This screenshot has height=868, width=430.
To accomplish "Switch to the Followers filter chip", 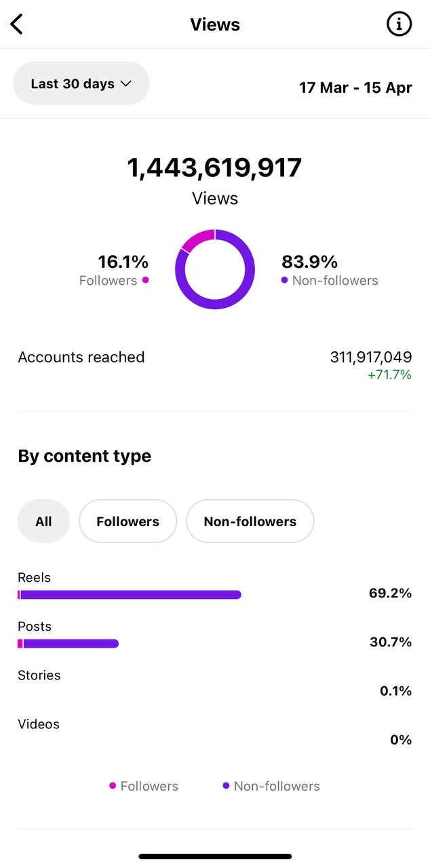I will pyautogui.click(x=128, y=521).
